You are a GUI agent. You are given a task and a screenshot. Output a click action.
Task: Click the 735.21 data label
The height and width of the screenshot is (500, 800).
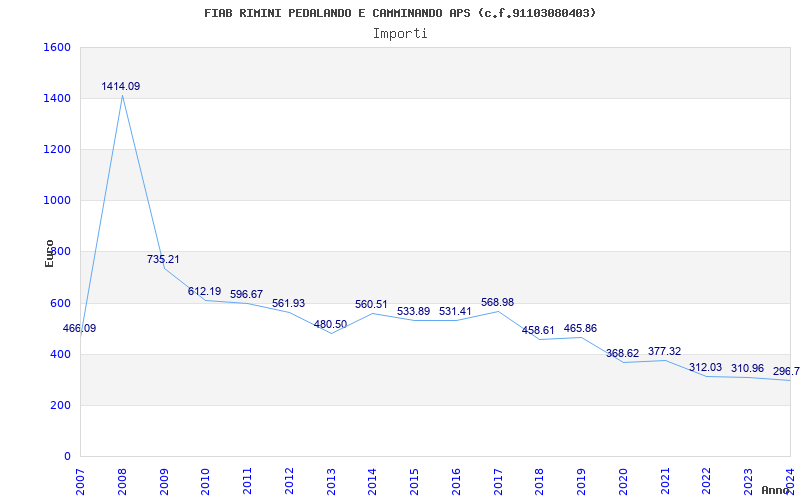[163, 259]
